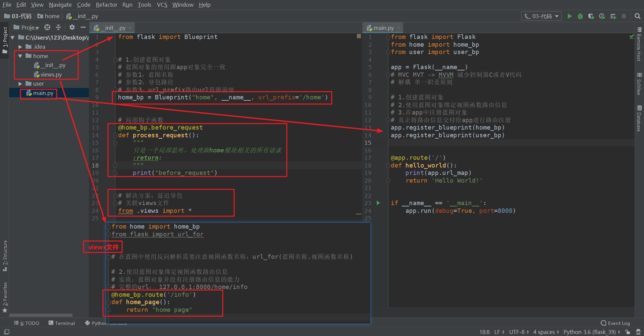Open the Refactor menu
The height and width of the screenshot is (336, 644).
106,5
